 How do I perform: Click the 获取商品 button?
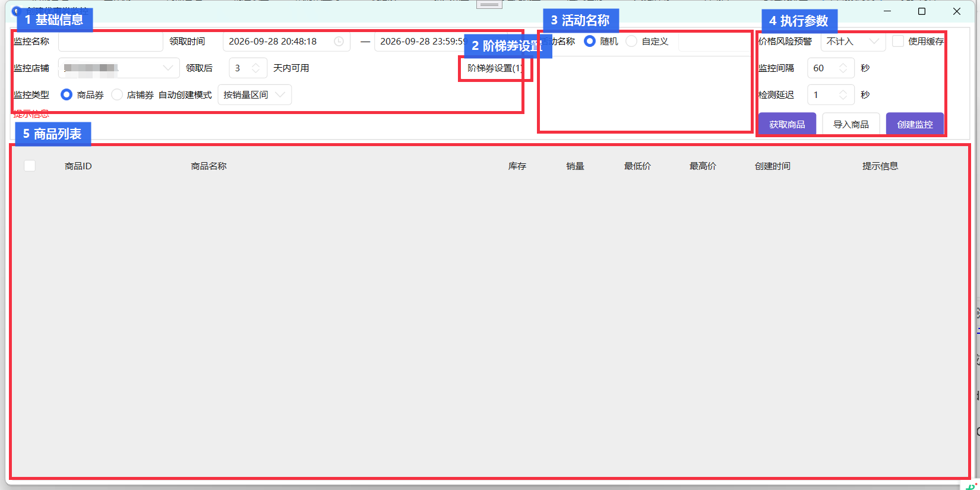click(x=787, y=124)
